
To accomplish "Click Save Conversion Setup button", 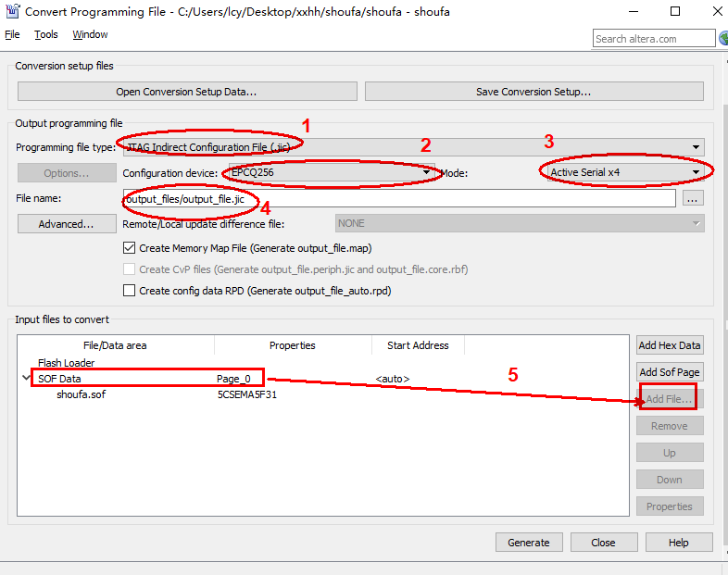I will (533, 92).
